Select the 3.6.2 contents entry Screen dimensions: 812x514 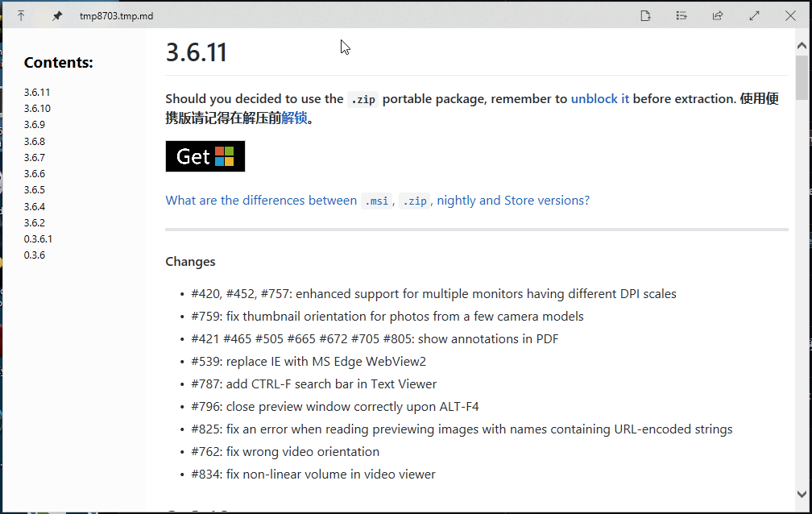(x=36, y=222)
